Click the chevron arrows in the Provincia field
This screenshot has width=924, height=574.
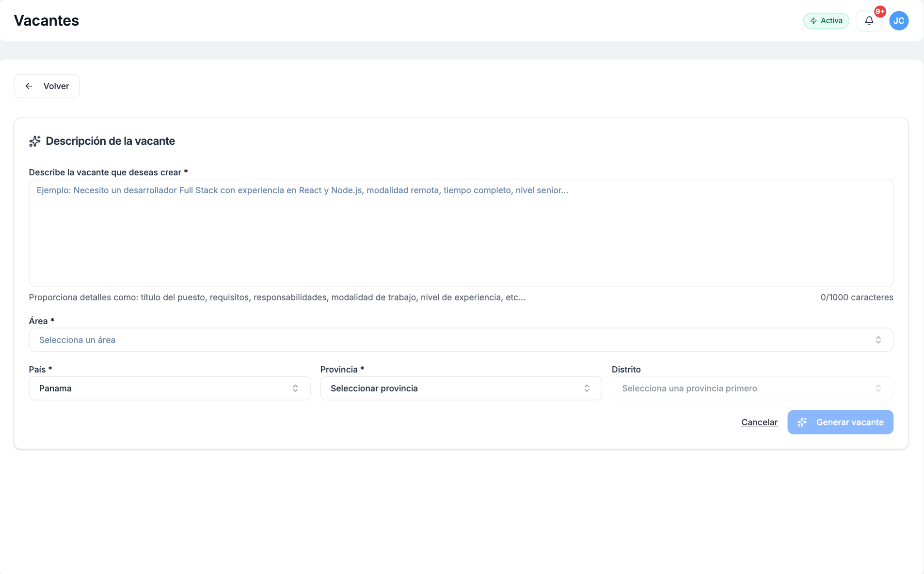[x=587, y=388]
